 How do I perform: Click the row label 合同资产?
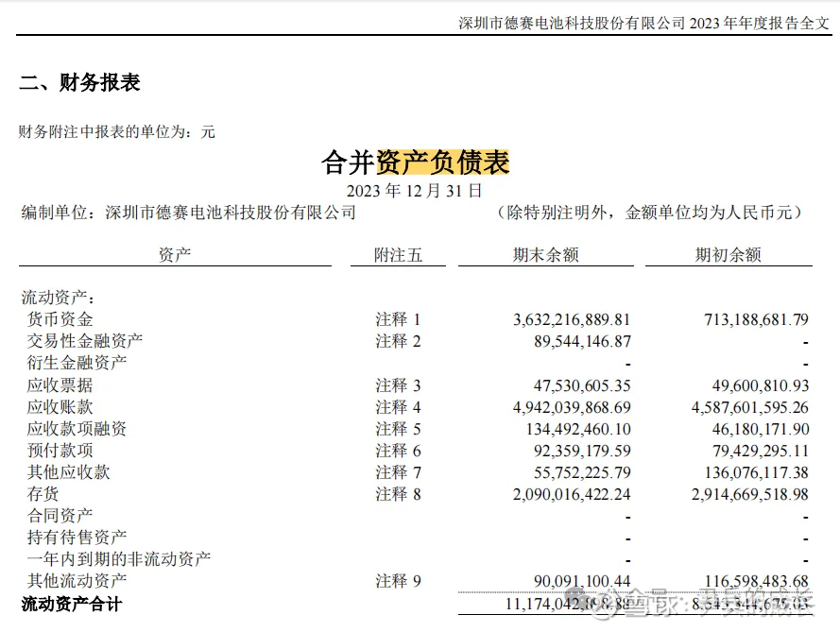point(60,516)
